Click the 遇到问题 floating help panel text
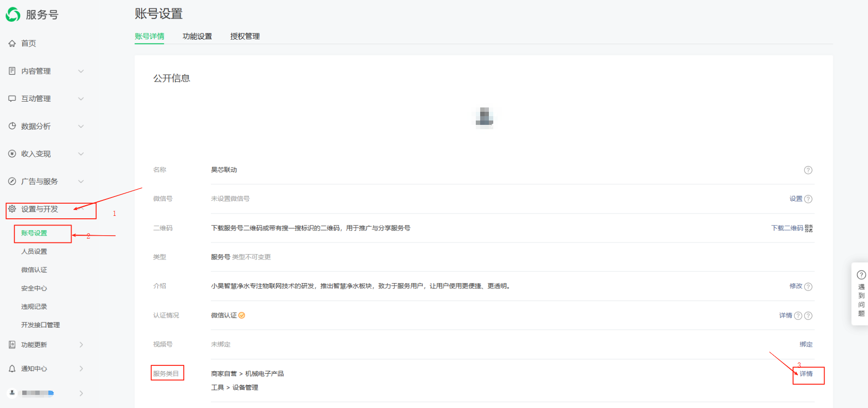 pyautogui.click(x=861, y=300)
